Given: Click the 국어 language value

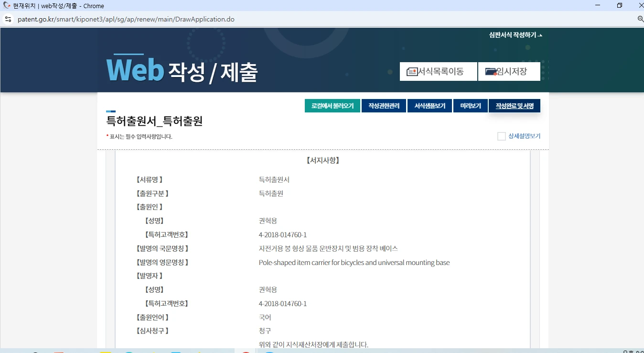Looking at the screenshot, I should pyautogui.click(x=265, y=318).
